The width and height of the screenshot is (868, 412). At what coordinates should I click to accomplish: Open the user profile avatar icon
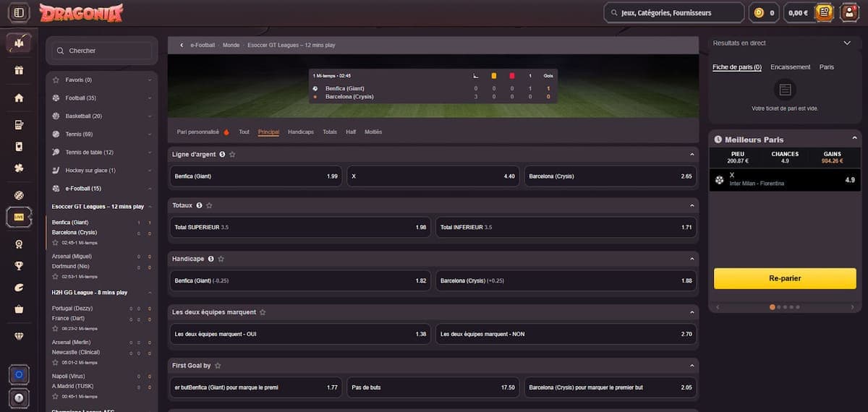pos(849,12)
